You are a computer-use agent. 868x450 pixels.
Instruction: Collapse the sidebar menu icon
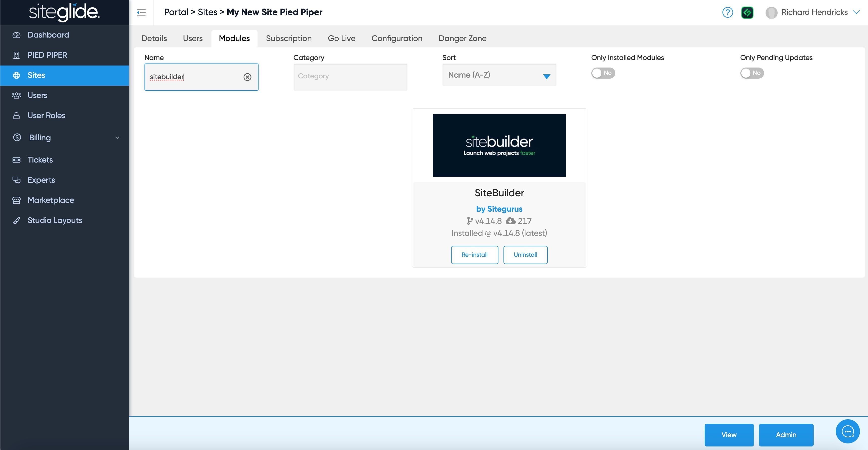(141, 13)
